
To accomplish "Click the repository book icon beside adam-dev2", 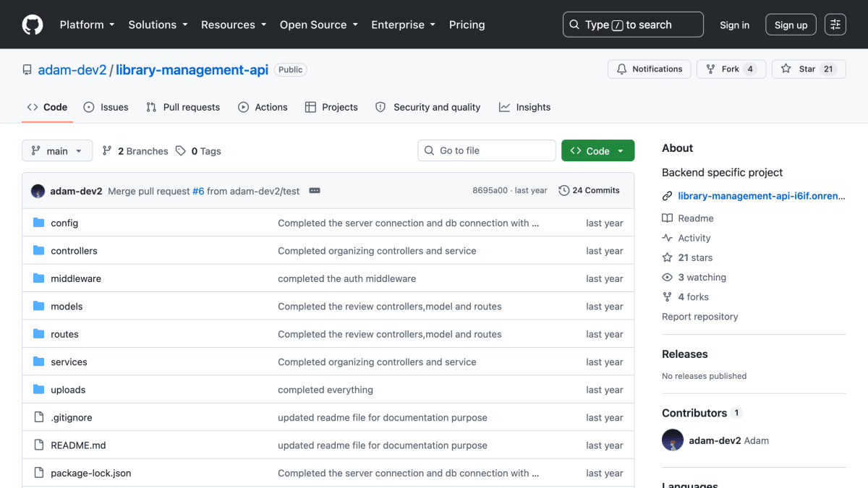I will point(27,70).
